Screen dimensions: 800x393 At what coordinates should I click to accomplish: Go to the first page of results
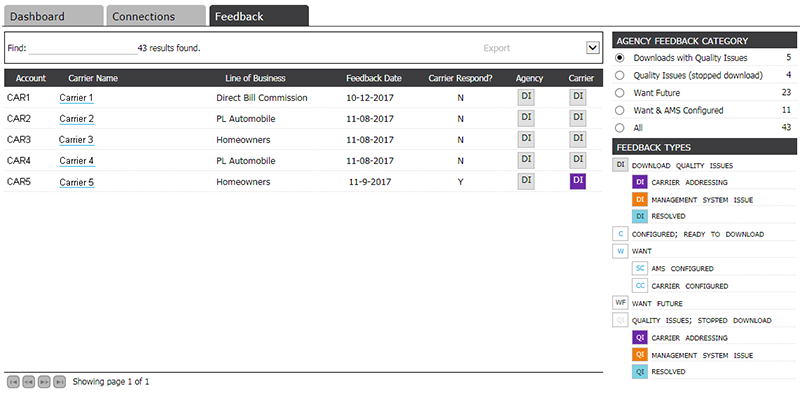(x=13, y=382)
